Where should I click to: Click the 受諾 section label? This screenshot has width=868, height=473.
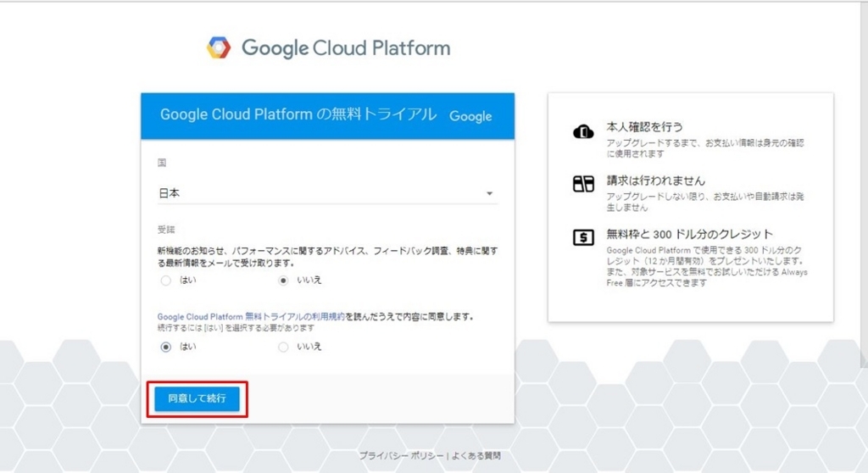tap(166, 230)
